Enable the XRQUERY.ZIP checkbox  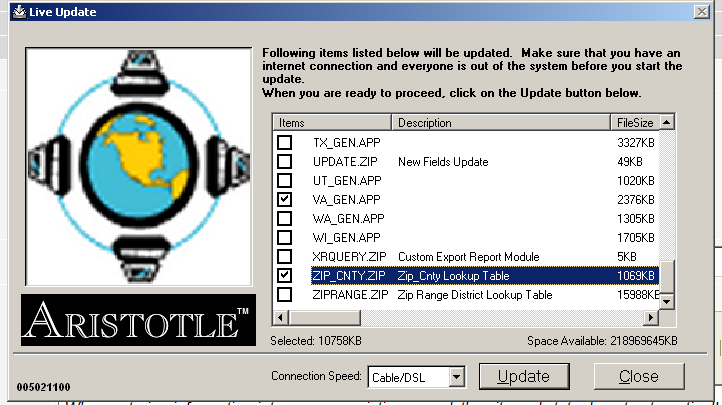click(285, 256)
